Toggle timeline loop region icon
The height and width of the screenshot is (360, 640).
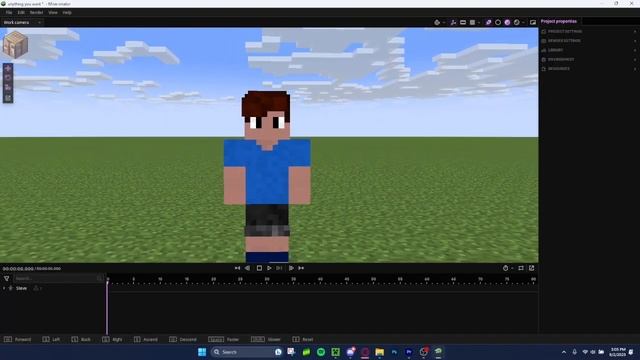pos(521,268)
